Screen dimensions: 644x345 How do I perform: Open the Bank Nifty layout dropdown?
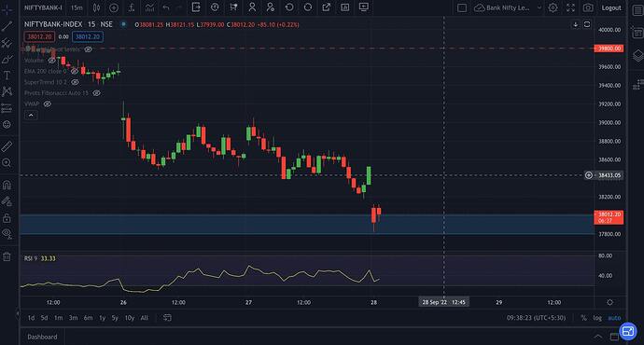coord(508,7)
